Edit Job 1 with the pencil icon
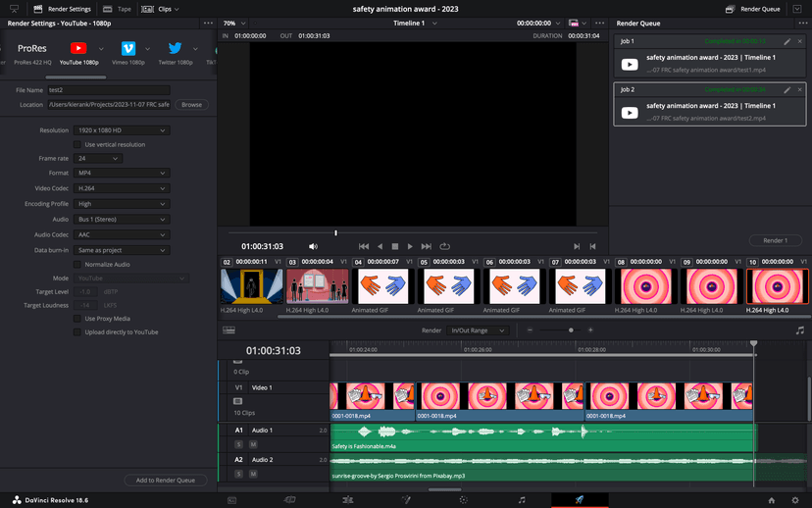Screen dimensions: 812x508 [787, 42]
